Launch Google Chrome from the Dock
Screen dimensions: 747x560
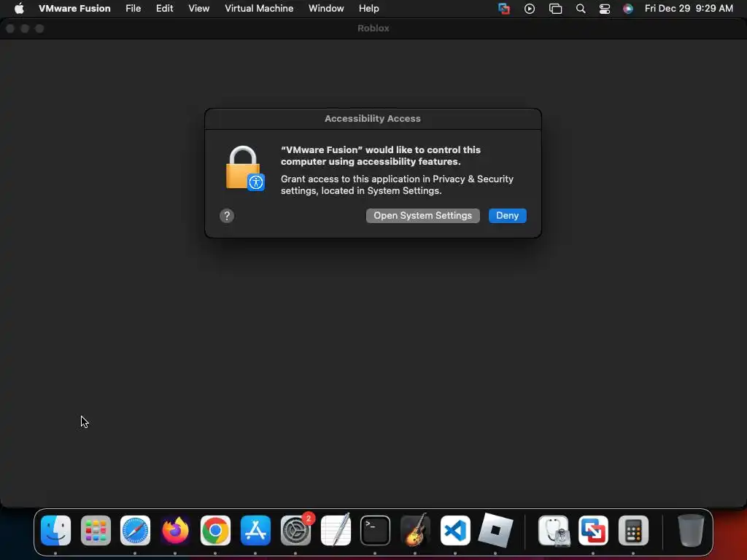point(215,530)
